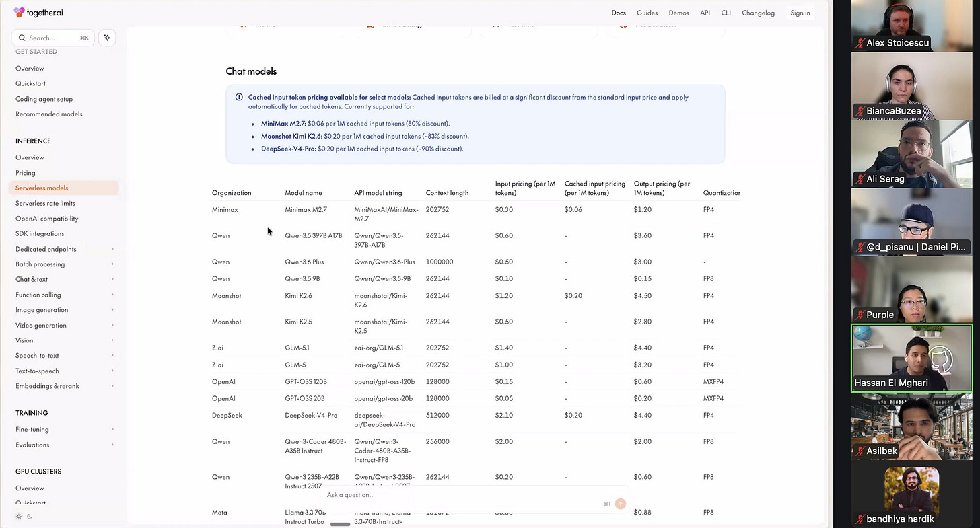Open the CLI tab in the top navigation
The width and height of the screenshot is (980, 528).
726,13
